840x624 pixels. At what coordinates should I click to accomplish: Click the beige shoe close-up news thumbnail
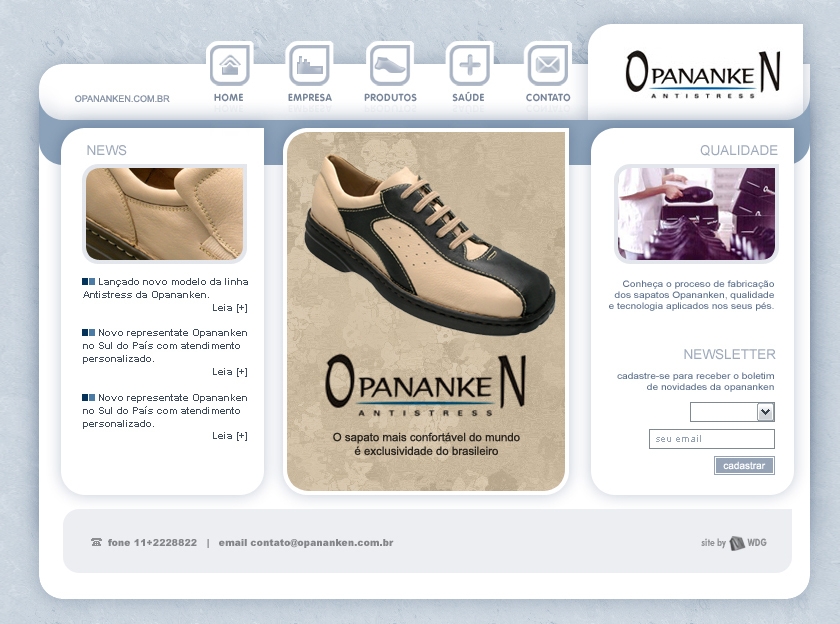pos(164,214)
